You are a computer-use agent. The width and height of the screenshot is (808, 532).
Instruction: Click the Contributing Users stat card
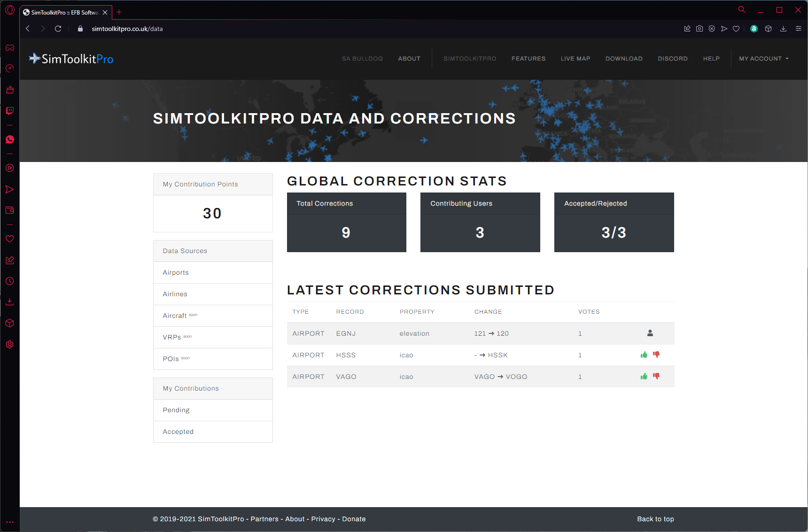pos(480,222)
